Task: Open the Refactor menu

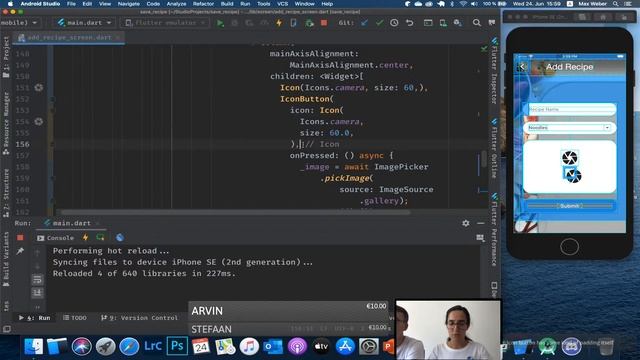Action: pos(203,4)
